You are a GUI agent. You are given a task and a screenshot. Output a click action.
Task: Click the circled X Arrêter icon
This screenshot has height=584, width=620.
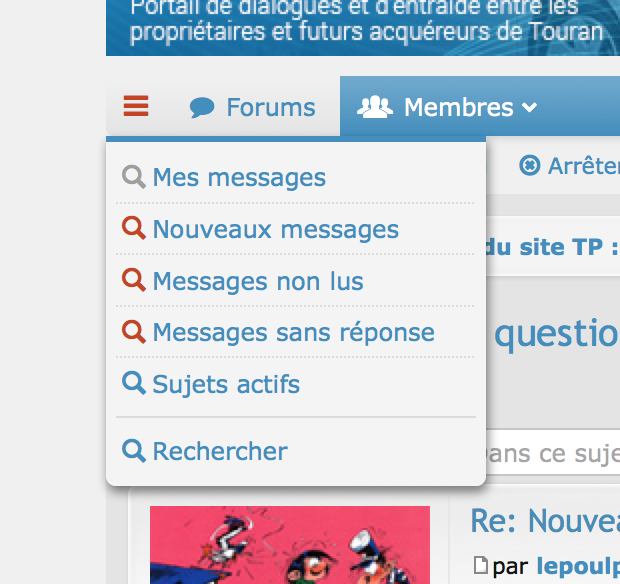click(x=530, y=166)
